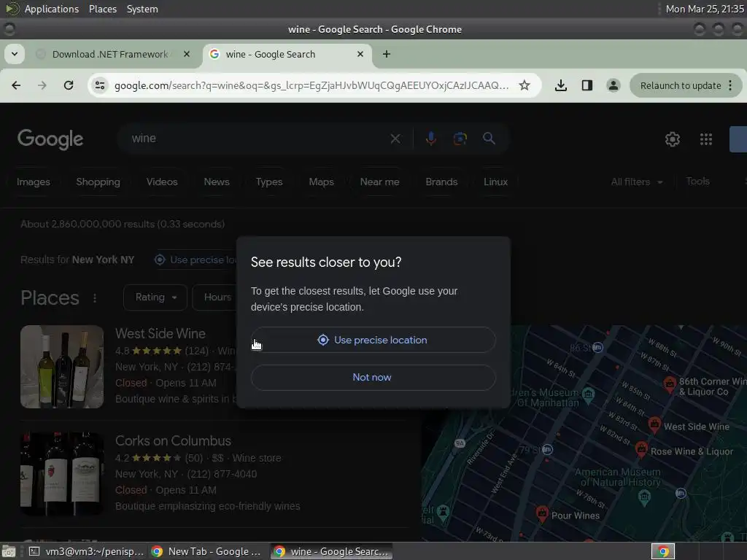The height and width of the screenshot is (560, 747).
Task: Go forward using the browser forward arrow
Action: 42,85
